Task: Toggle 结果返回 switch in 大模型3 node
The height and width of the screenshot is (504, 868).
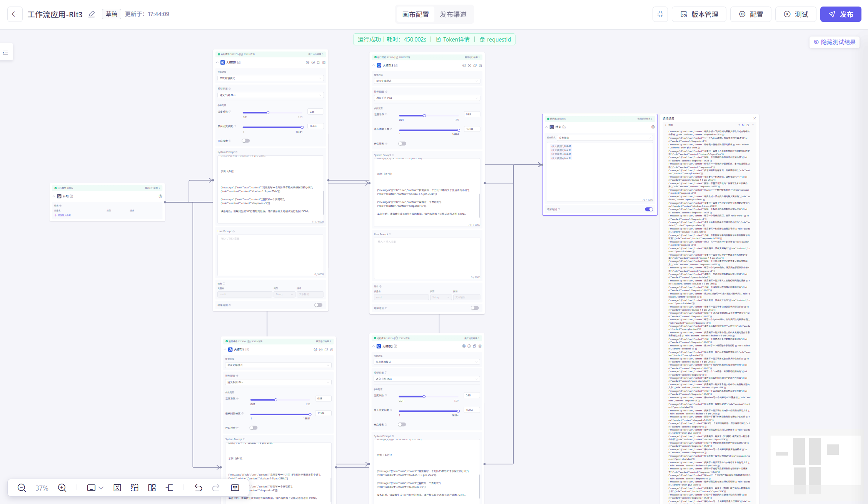Action: (475, 308)
